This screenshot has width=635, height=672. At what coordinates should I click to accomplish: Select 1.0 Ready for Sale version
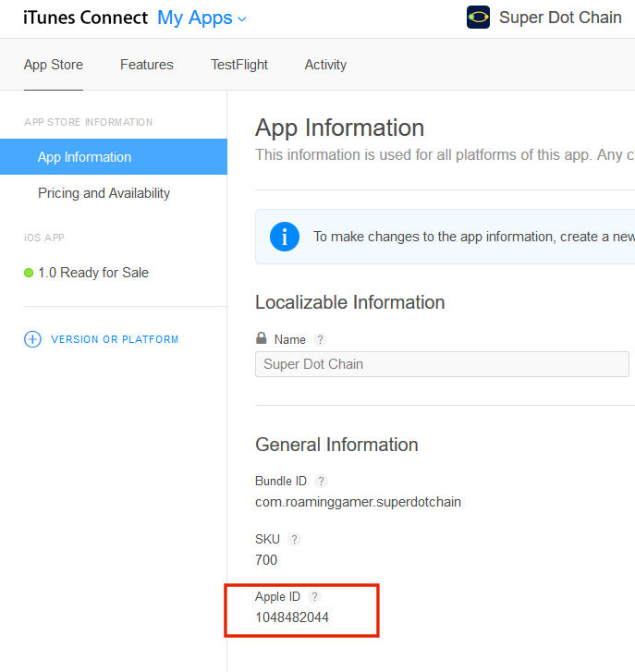93,273
